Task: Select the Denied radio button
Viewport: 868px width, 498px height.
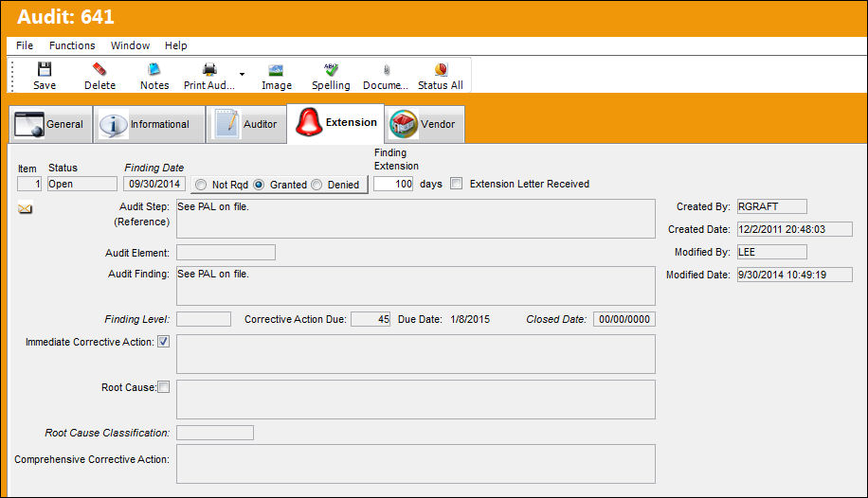Action: (316, 185)
